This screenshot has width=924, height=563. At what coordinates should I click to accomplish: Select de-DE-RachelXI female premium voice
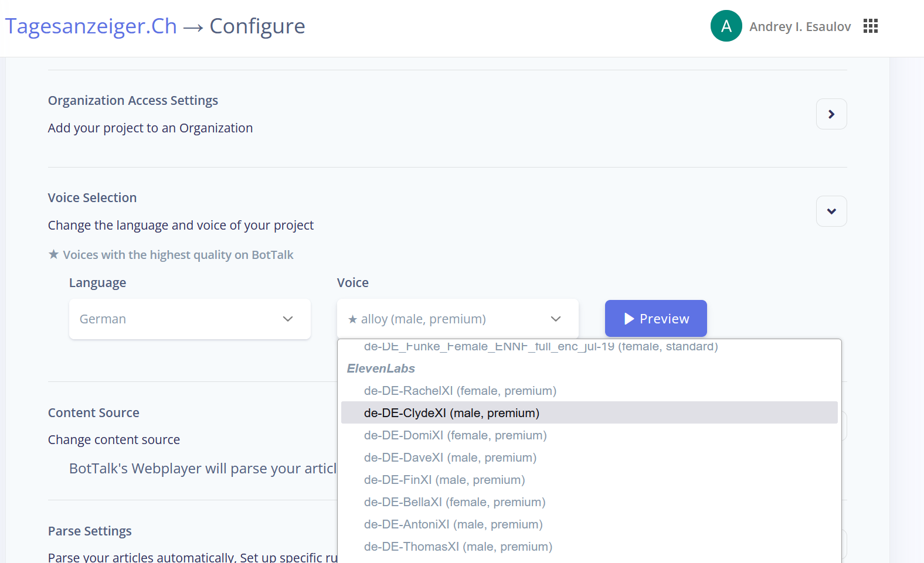460,391
